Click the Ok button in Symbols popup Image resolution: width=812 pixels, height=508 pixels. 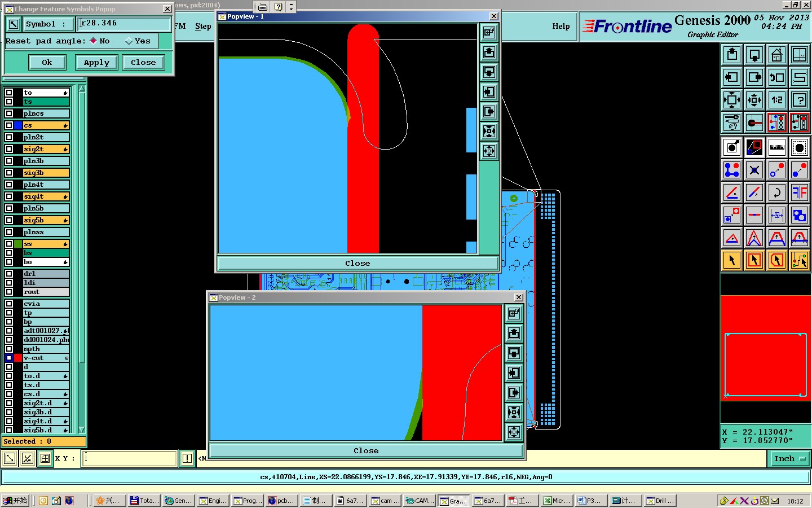[47, 62]
